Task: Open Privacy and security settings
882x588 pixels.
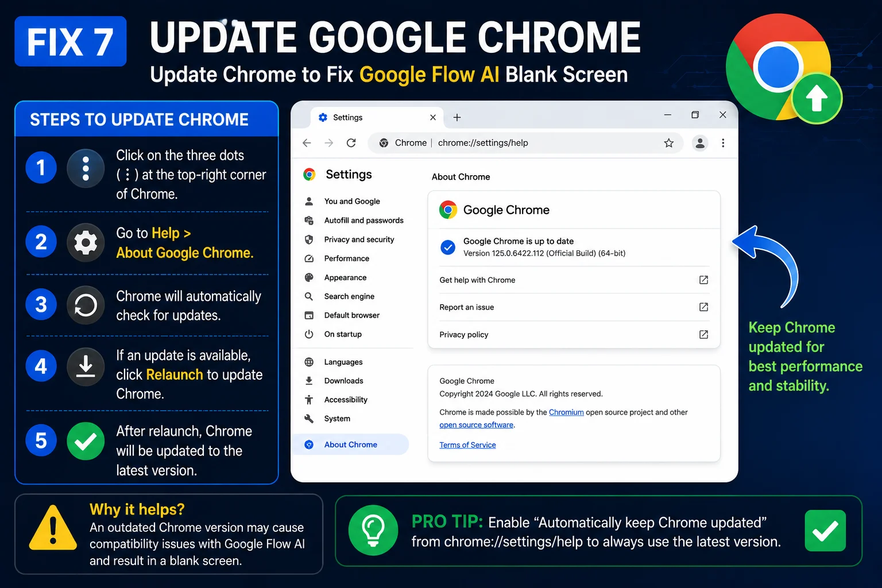Action: point(359,239)
